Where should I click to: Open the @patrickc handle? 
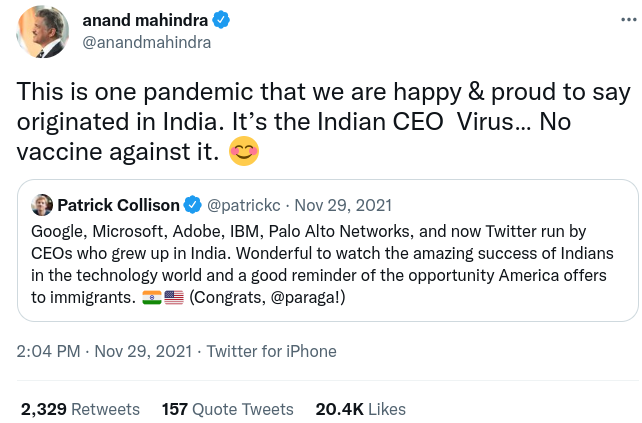[244, 205]
